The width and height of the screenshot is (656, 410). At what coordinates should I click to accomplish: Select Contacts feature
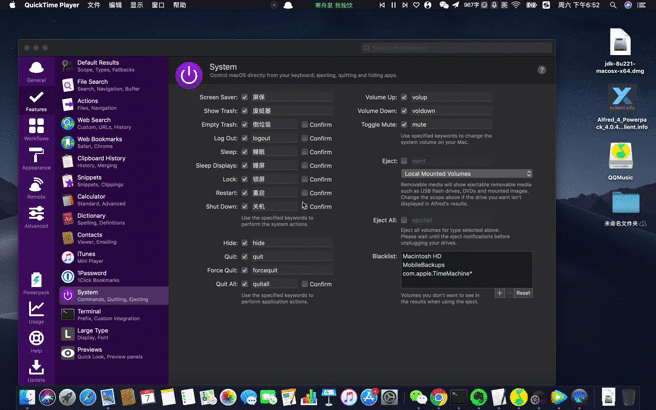pyautogui.click(x=114, y=238)
